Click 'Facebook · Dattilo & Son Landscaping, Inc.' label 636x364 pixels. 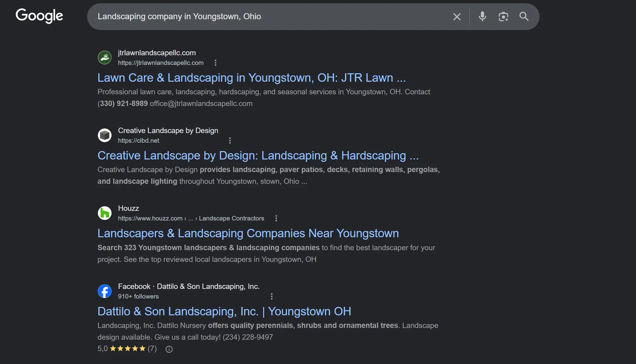pos(189,287)
